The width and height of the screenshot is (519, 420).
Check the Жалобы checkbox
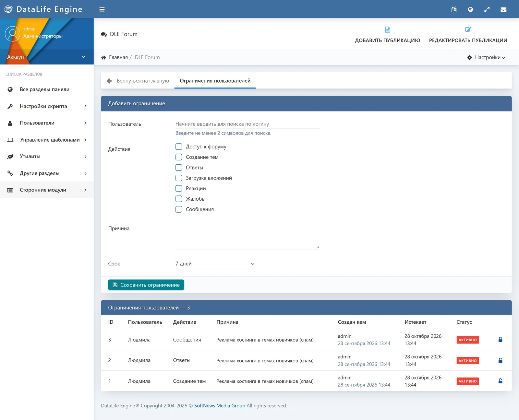179,199
